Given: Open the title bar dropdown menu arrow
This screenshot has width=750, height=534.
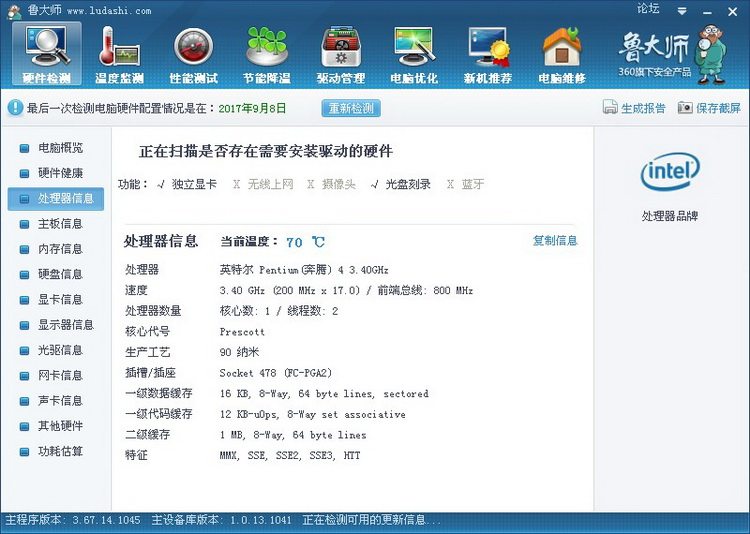Looking at the screenshot, I should [x=682, y=11].
